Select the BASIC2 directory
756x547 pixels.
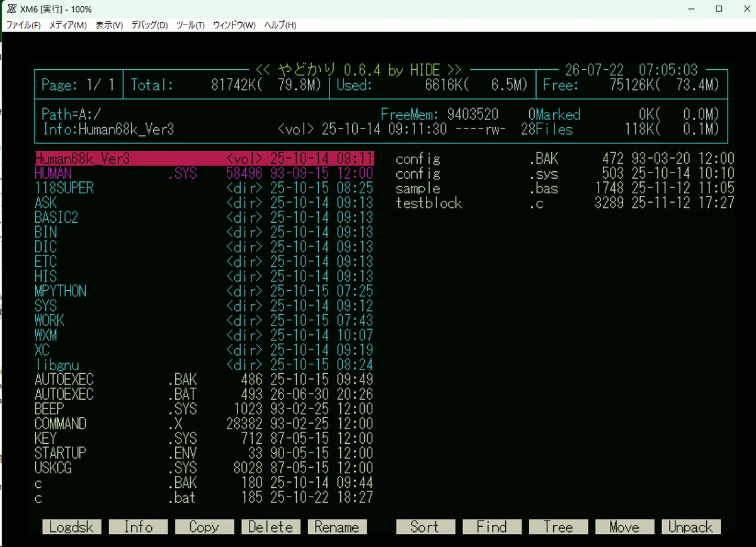204,217
